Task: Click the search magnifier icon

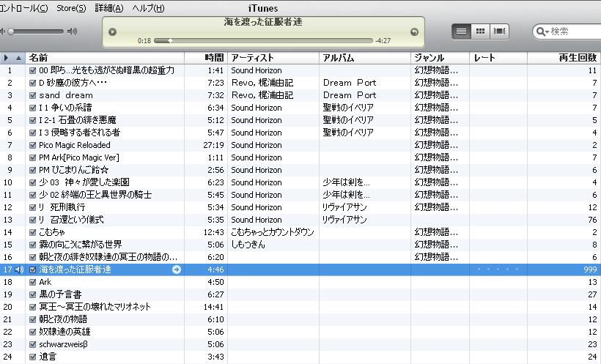Action: (540, 31)
